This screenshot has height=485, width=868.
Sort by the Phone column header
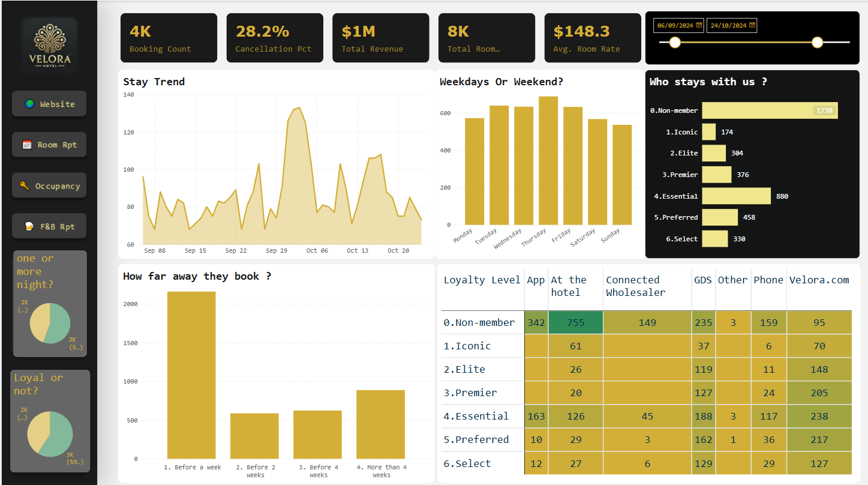click(768, 280)
